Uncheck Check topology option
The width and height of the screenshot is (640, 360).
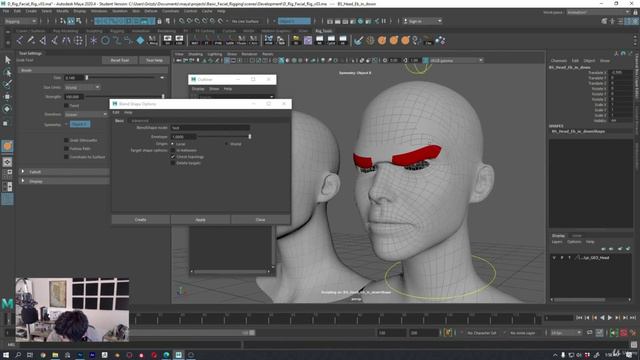pyautogui.click(x=173, y=157)
